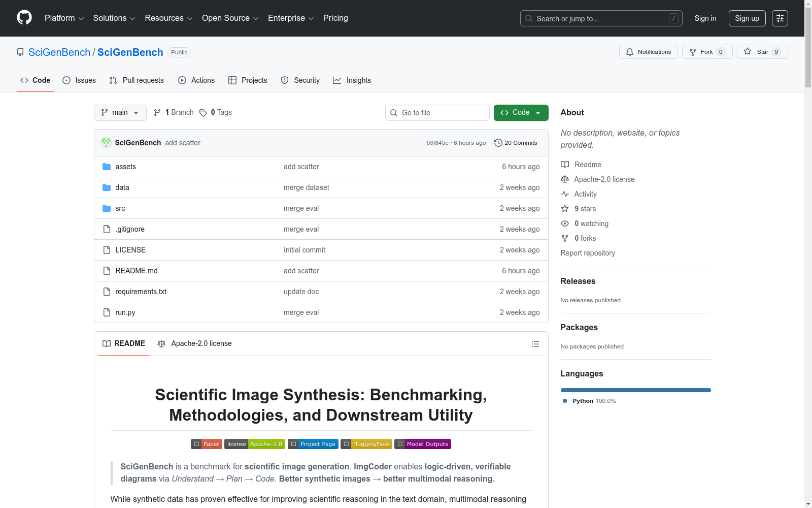This screenshot has width=812, height=508.
Task: Click the fork icon beside 0 forks
Action: point(565,238)
